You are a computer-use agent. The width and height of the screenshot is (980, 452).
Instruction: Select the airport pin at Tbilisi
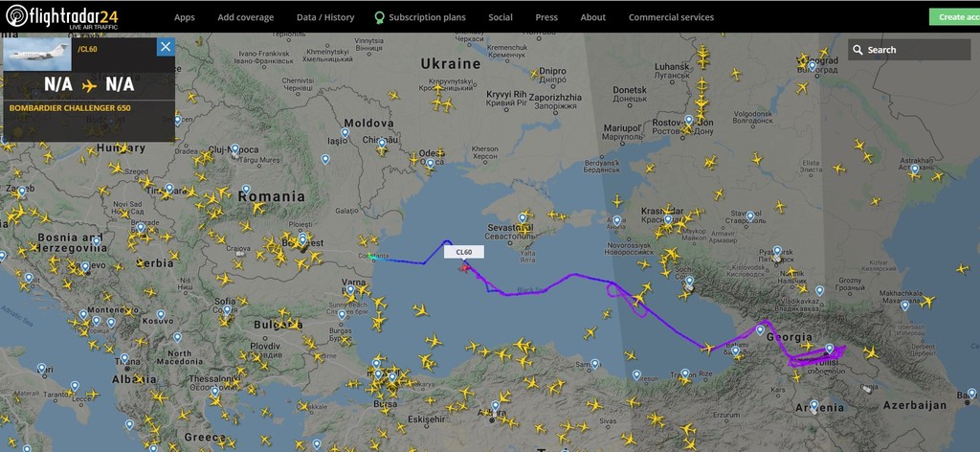830,349
